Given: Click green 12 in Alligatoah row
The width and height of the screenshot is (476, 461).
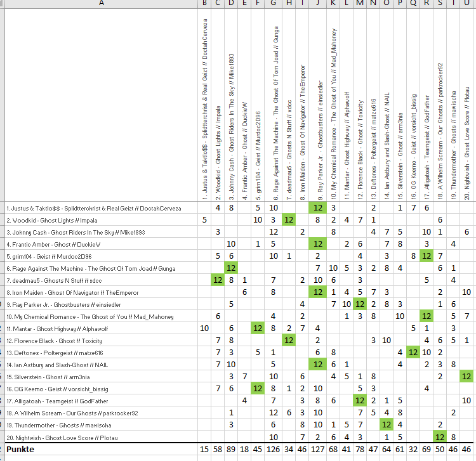Looking at the screenshot, I should [360, 400].
